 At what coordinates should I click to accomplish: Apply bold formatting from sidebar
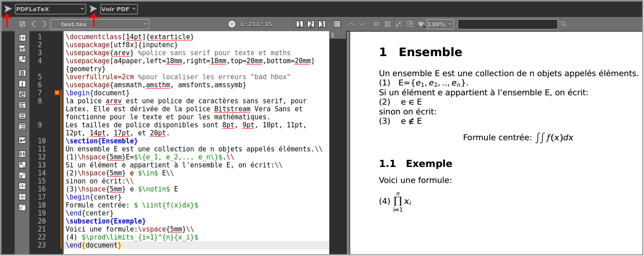[22, 73]
